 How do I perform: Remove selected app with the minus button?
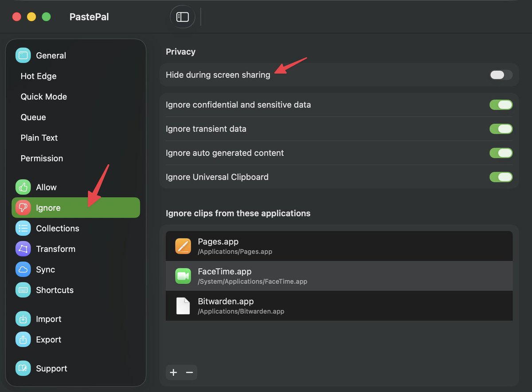[x=189, y=372]
